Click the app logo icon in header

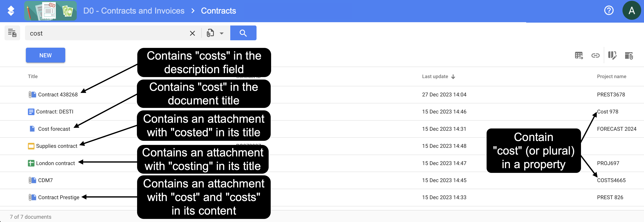(11, 11)
